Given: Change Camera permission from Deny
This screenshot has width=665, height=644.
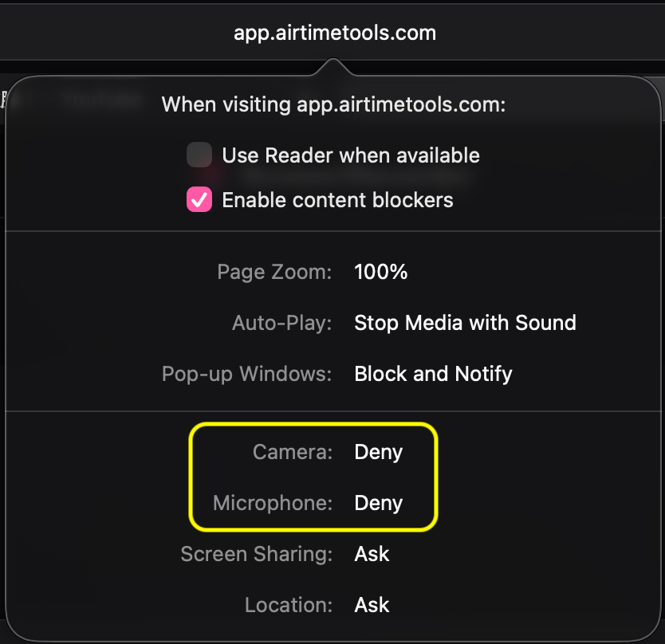Looking at the screenshot, I should (x=377, y=452).
